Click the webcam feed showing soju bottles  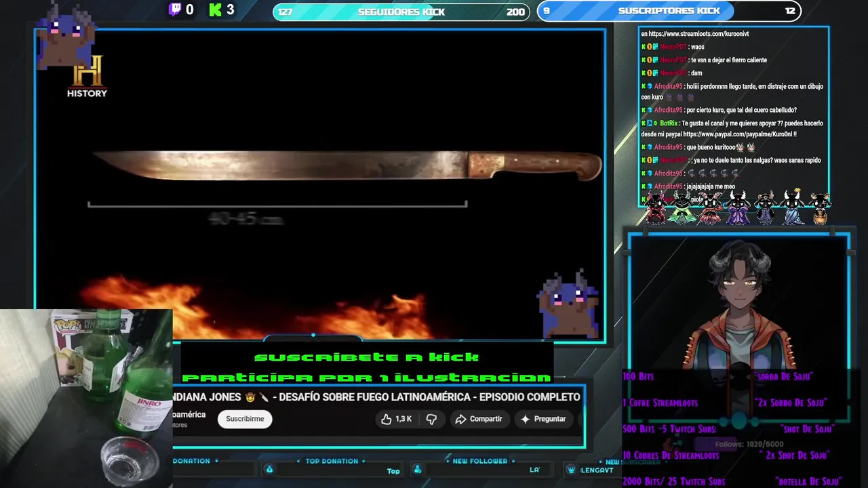point(86,399)
